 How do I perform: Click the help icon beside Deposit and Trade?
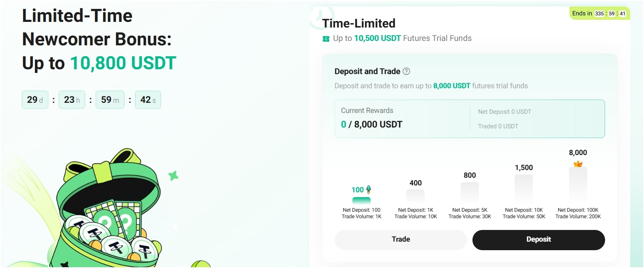[406, 72]
